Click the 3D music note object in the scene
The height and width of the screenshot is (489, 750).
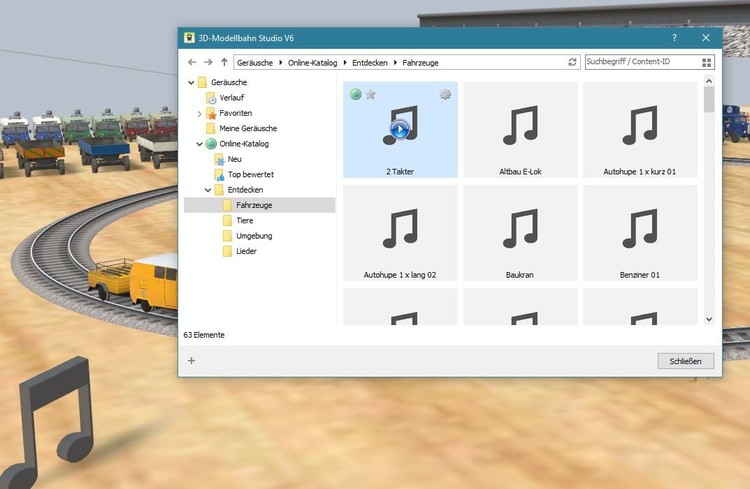(49, 423)
